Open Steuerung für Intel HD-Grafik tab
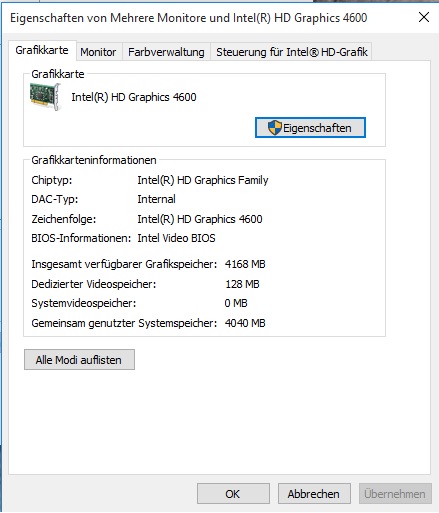The width and height of the screenshot is (439, 513). [292, 52]
